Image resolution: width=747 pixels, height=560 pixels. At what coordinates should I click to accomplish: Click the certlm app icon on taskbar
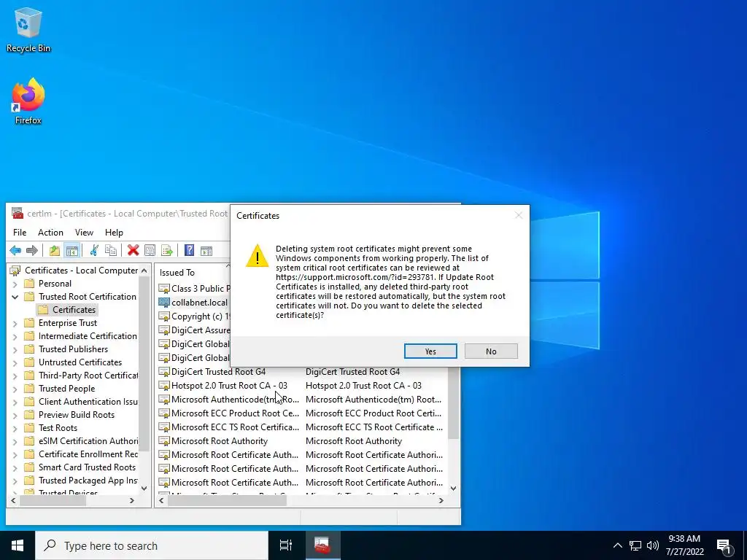[x=322, y=545]
